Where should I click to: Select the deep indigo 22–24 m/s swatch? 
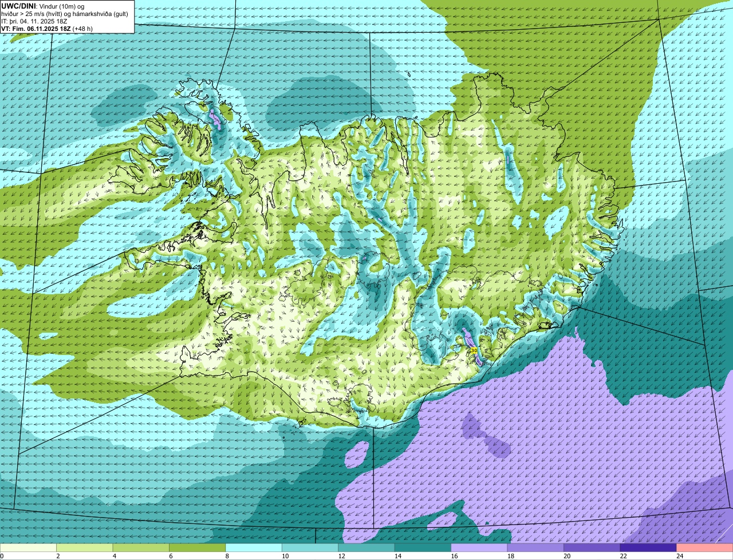click(649, 548)
